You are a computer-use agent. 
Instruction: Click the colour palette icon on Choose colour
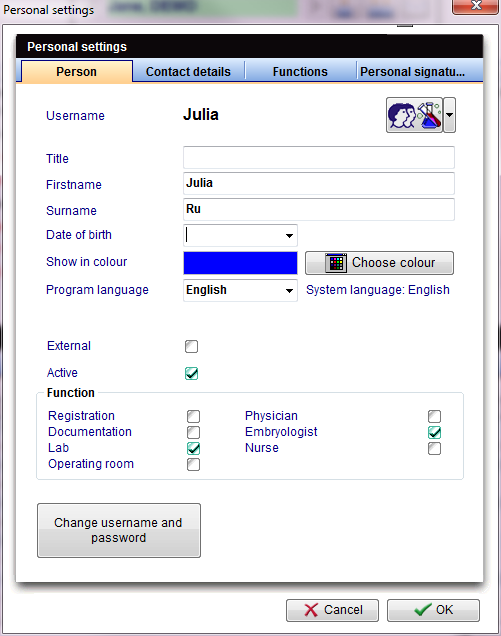pos(336,263)
